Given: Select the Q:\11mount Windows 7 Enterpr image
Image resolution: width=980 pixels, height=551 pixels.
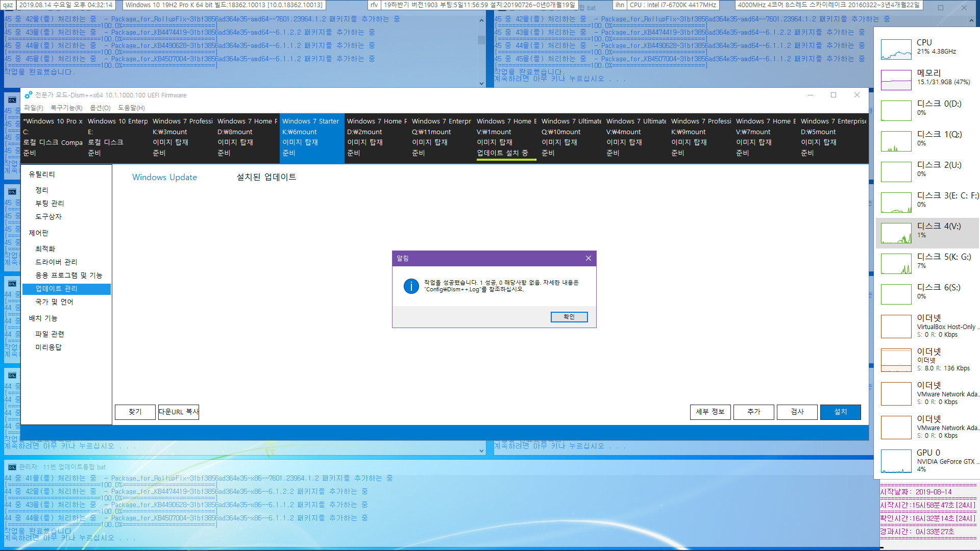Looking at the screenshot, I should pos(442,137).
